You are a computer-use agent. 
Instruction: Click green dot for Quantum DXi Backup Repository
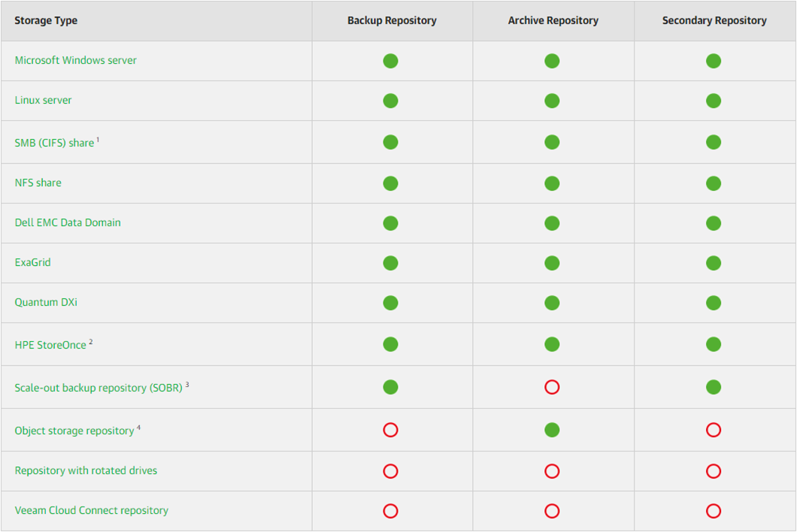click(390, 303)
